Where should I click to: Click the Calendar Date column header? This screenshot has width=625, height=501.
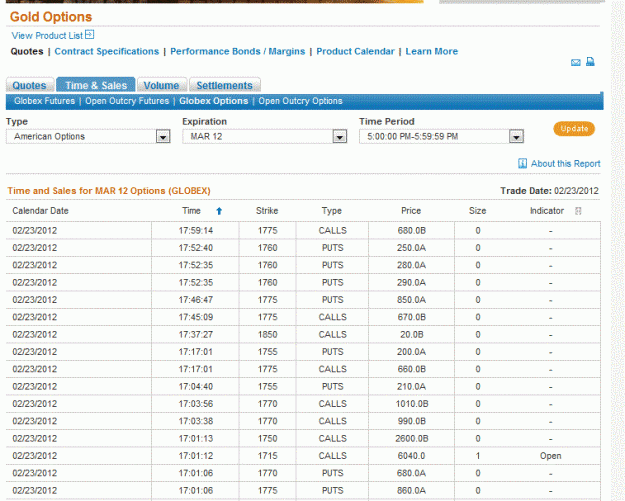click(x=40, y=211)
